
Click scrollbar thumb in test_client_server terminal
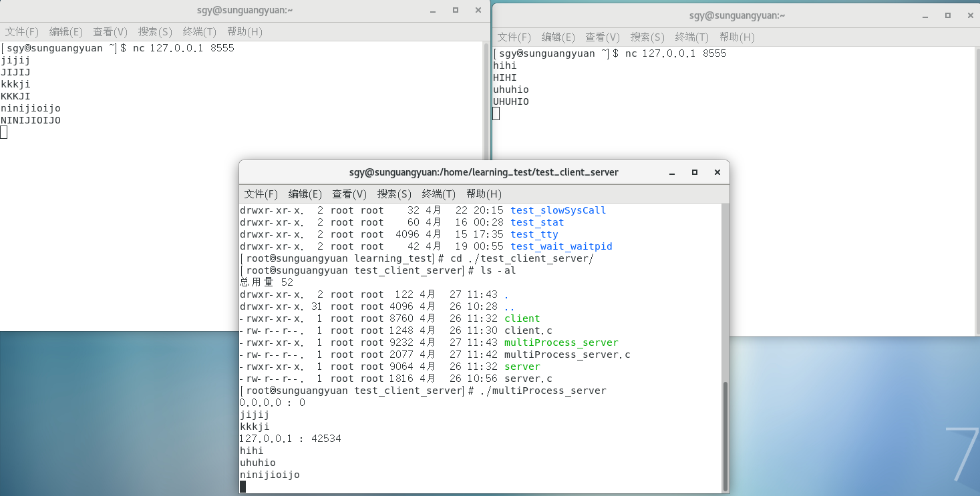tap(725, 436)
